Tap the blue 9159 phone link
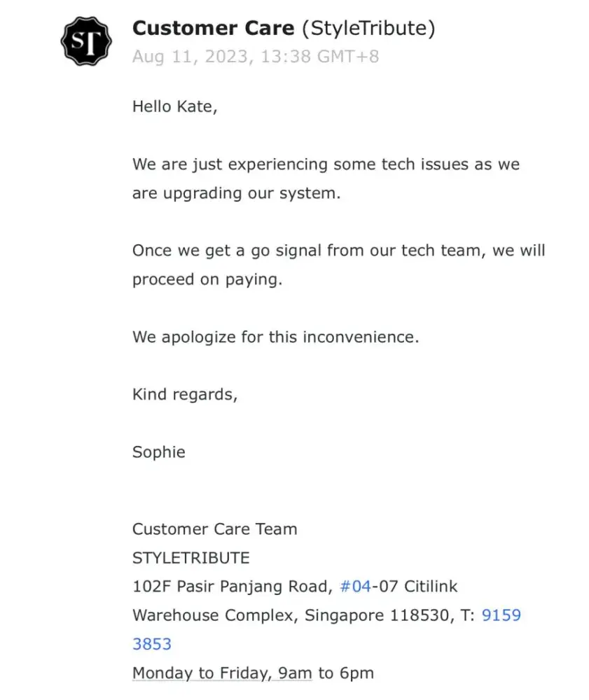This screenshot has height=700, width=589. 501,615
